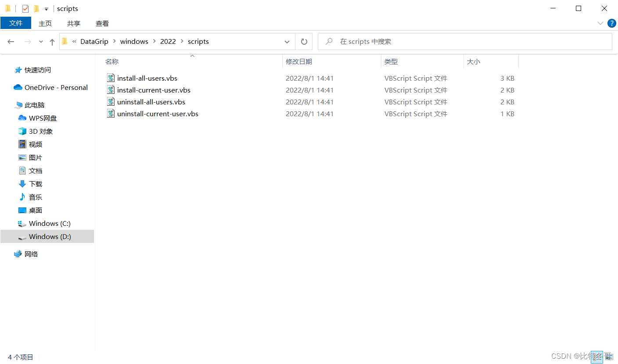Click file name uninstall-current-user.vbs
This screenshot has width=618, height=364.
pos(158,114)
